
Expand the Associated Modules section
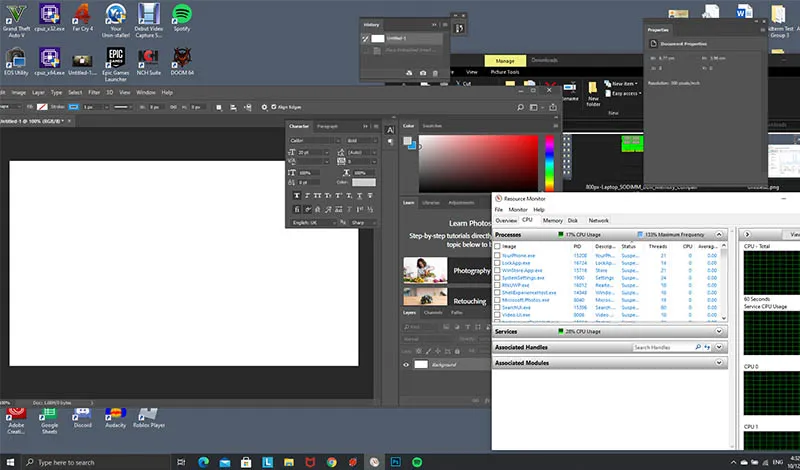click(721, 363)
